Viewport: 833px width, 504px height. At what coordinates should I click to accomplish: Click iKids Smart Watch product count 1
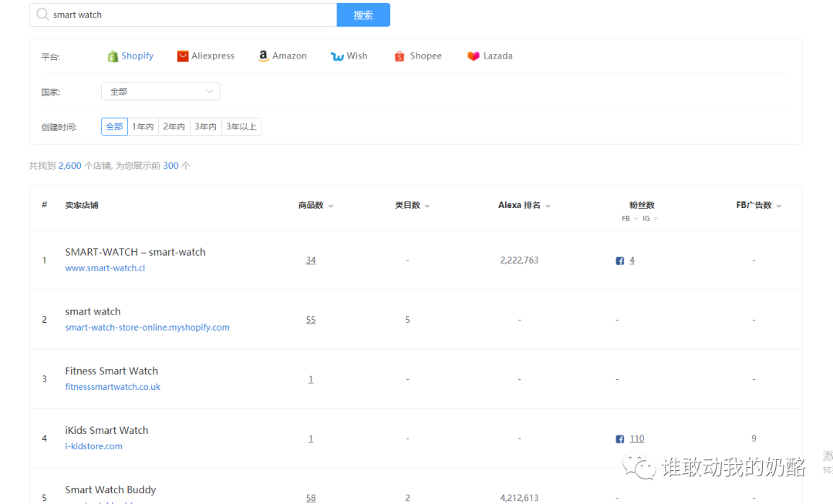pyautogui.click(x=311, y=438)
